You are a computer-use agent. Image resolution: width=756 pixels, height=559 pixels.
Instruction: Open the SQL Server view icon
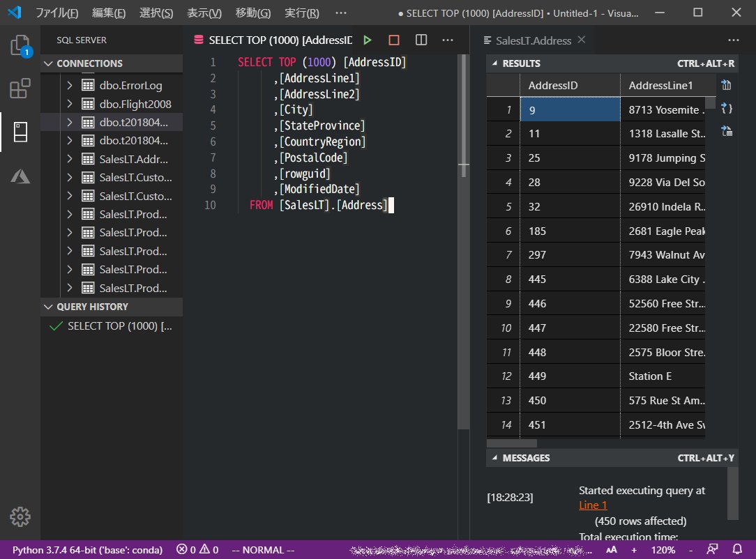(20, 132)
